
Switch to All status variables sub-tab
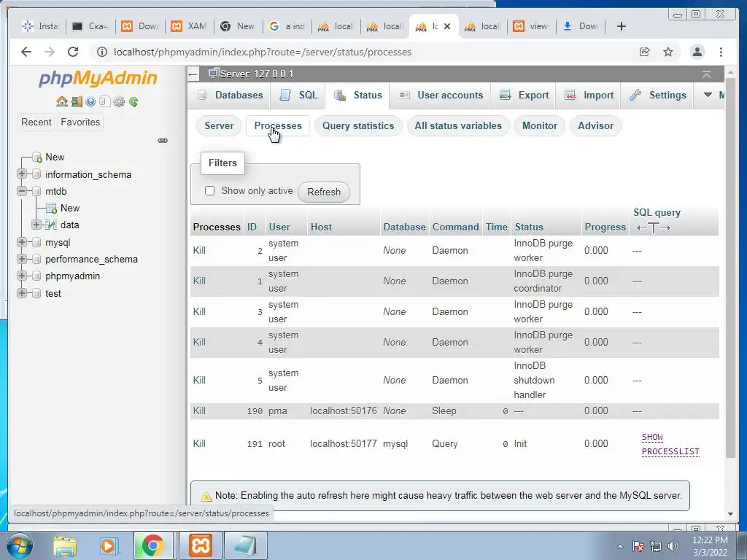458,125
